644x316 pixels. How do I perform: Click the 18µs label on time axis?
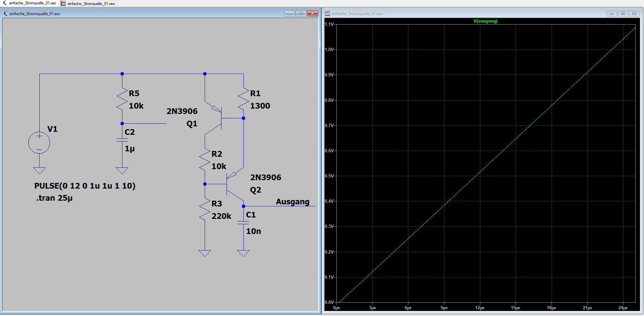tap(551, 308)
